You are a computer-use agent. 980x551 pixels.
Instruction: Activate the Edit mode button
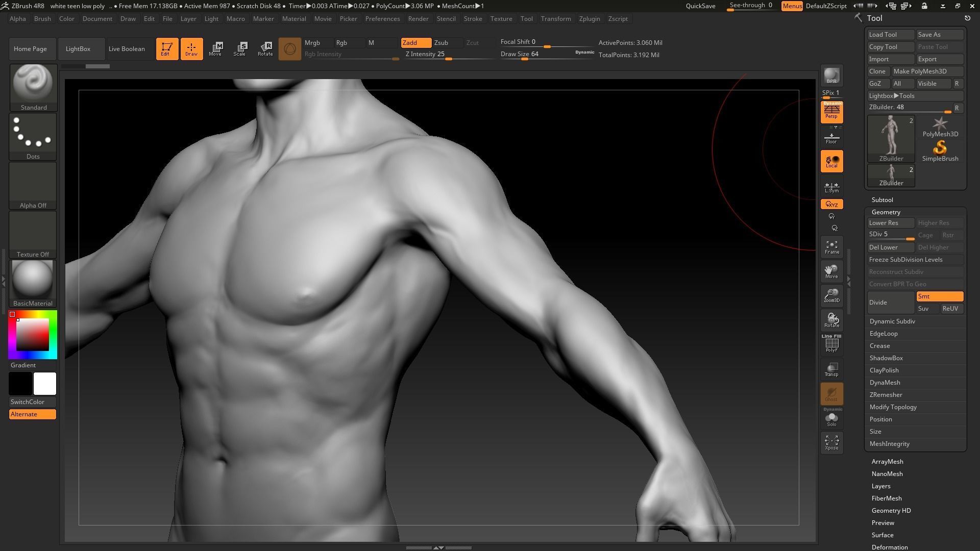click(x=167, y=49)
